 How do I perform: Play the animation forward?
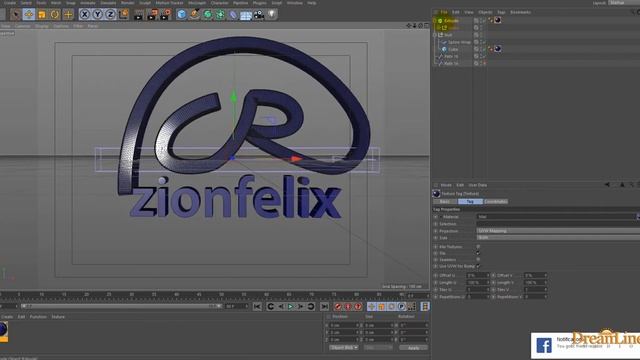pos(291,306)
